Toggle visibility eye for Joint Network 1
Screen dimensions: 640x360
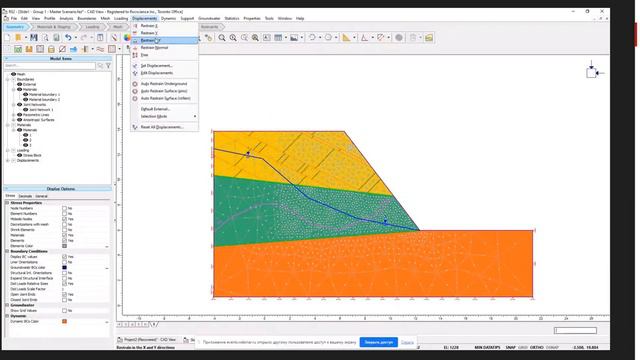point(26,109)
